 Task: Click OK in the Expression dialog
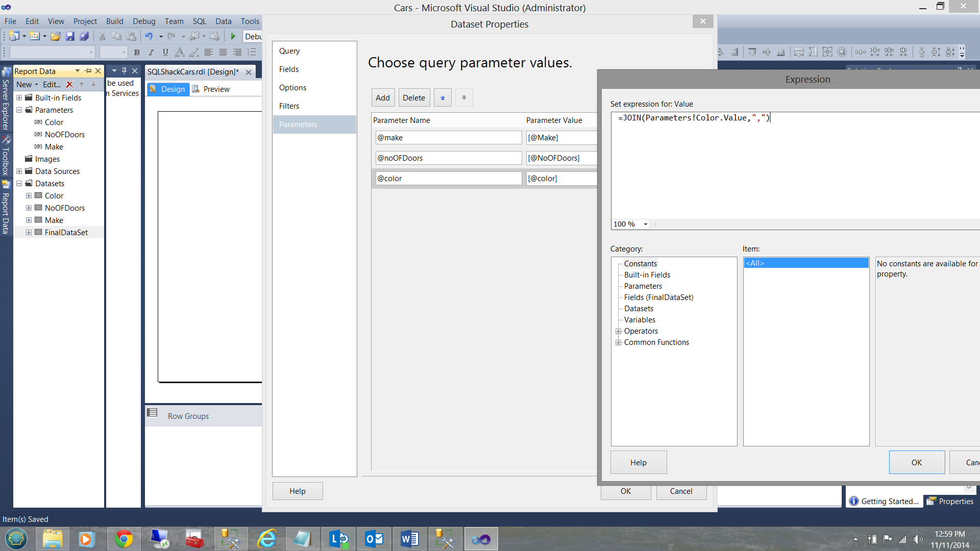tap(916, 462)
